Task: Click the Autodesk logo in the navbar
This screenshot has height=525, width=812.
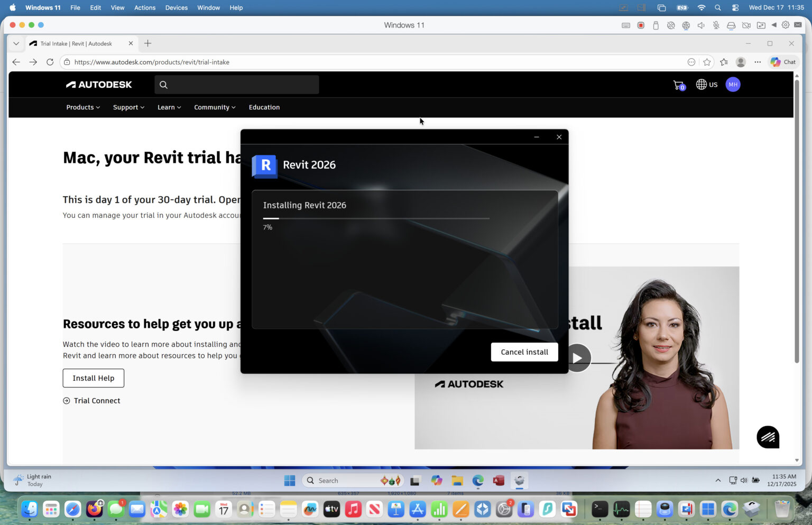Action: pyautogui.click(x=98, y=84)
